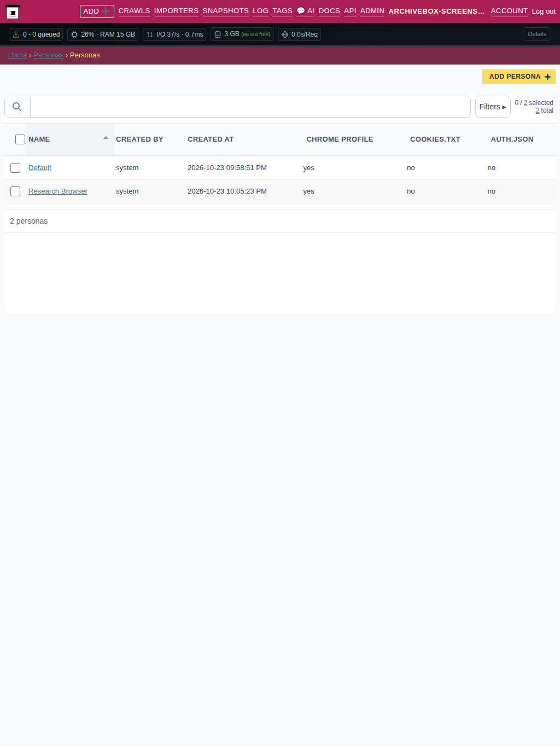Check the Default persona row checkbox

[x=15, y=168]
